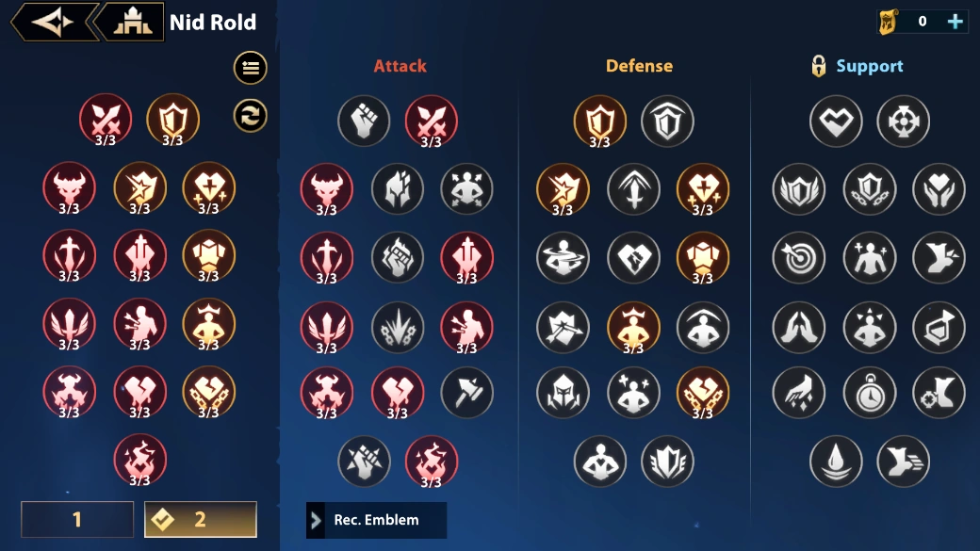Select the axe talent in Attack
Image resolution: width=980 pixels, height=551 pixels.
[x=466, y=393]
